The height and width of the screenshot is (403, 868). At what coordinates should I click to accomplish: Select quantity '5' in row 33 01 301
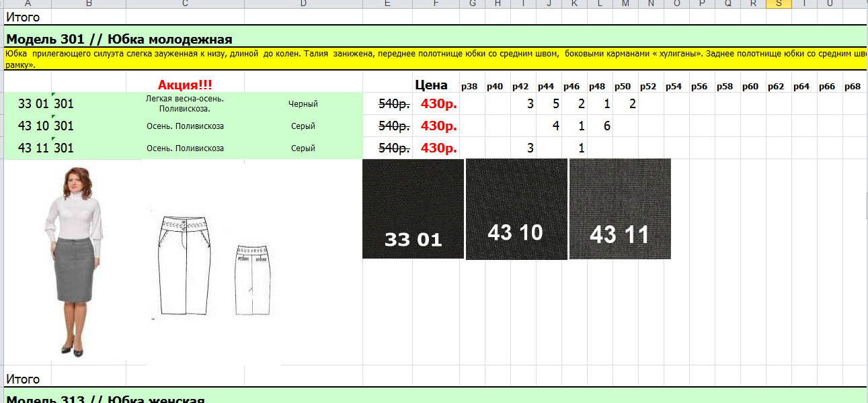point(556,104)
